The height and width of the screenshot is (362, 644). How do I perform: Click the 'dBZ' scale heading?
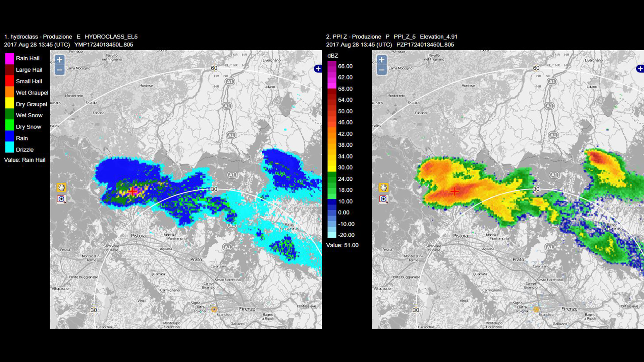click(333, 56)
